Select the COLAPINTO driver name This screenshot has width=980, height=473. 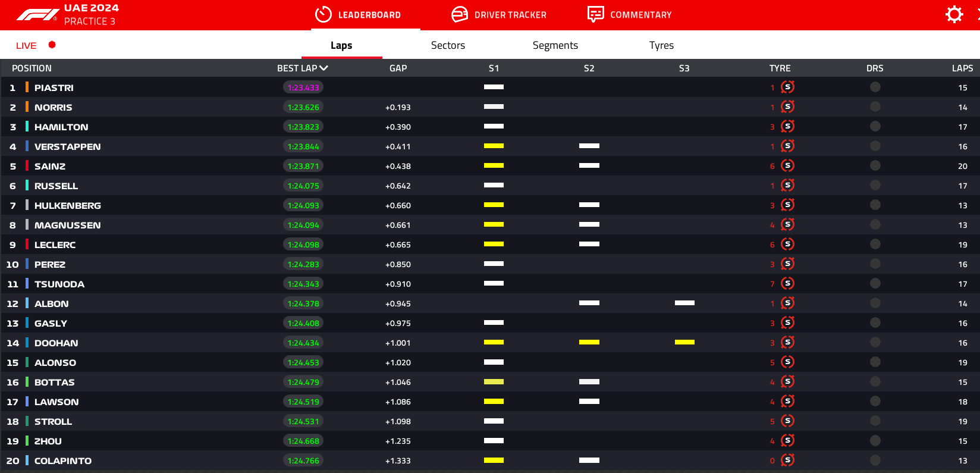[x=63, y=461]
